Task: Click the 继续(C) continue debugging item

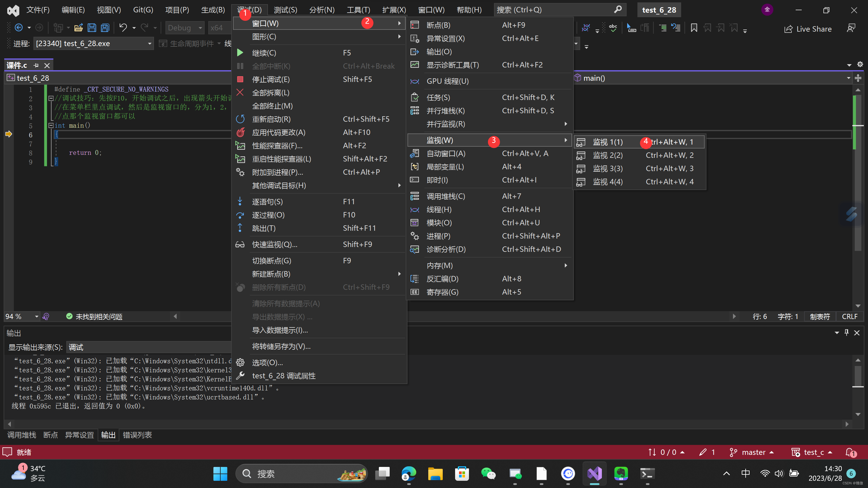Action: [319, 52]
